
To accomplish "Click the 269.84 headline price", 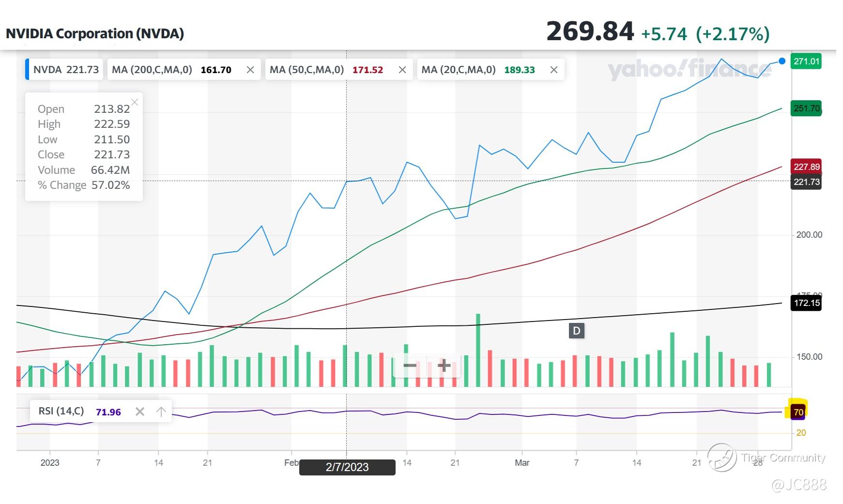I will (590, 31).
